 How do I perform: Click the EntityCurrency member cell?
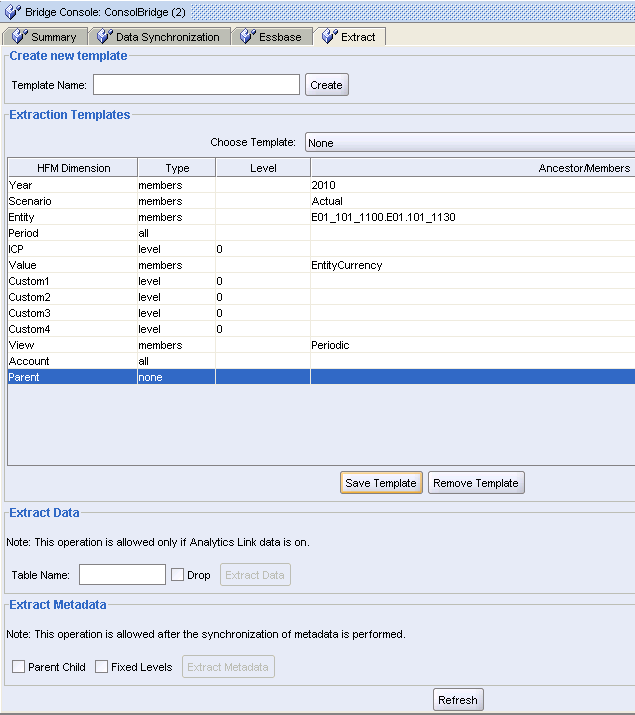473,265
